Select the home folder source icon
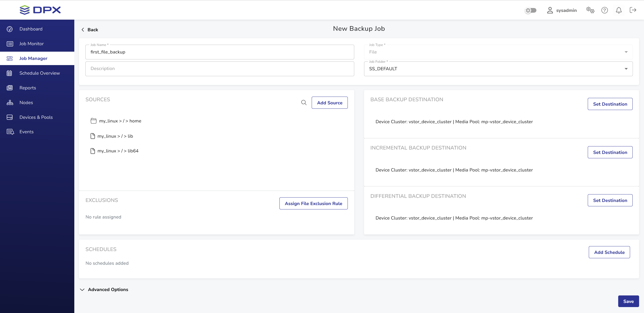644x313 pixels. (93, 121)
